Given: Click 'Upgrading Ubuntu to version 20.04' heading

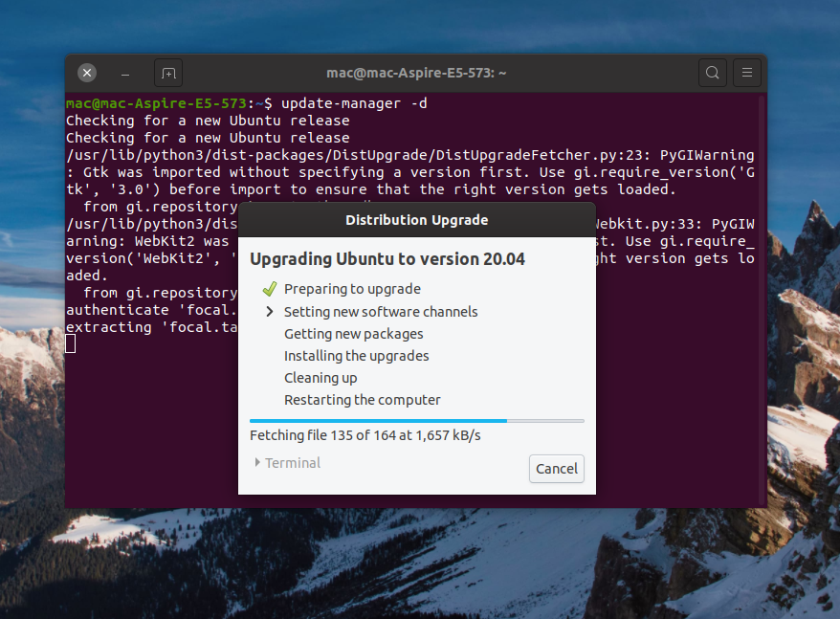Looking at the screenshot, I should coord(387,259).
